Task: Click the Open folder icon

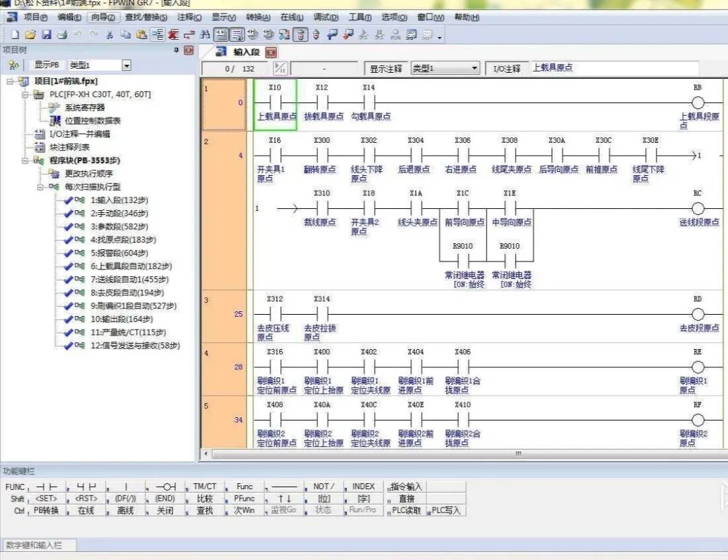Action: 30,34
